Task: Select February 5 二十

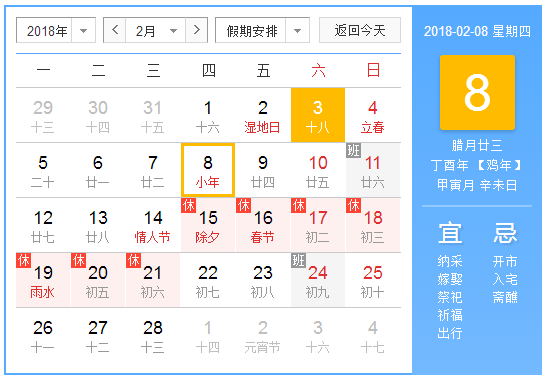Action: click(x=43, y=171)
